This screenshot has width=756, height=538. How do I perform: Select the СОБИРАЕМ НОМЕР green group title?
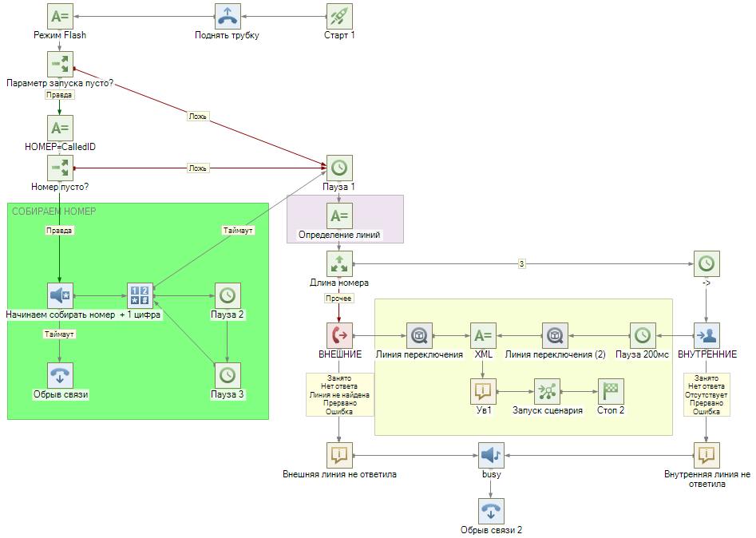(x=54, y=212)
